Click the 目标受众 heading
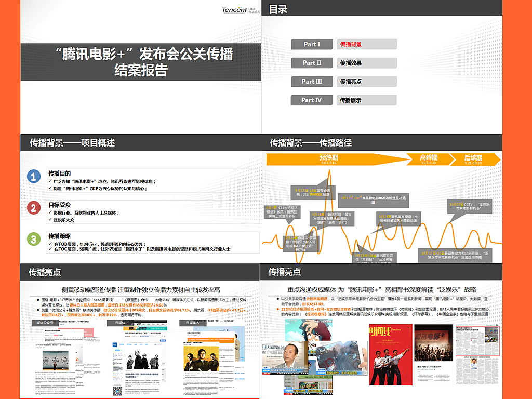The width and height of the screenshot is (532, 399). pyautogui.click(x=59, y=205)
